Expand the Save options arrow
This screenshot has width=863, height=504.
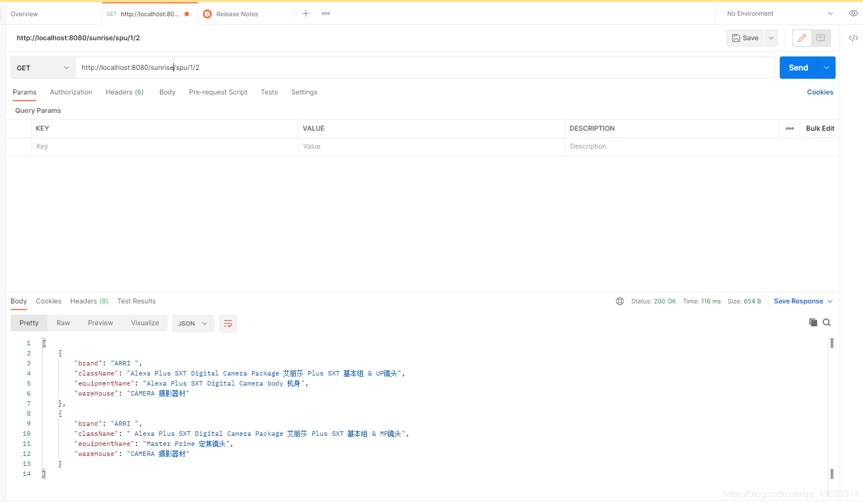click(771, 38)
